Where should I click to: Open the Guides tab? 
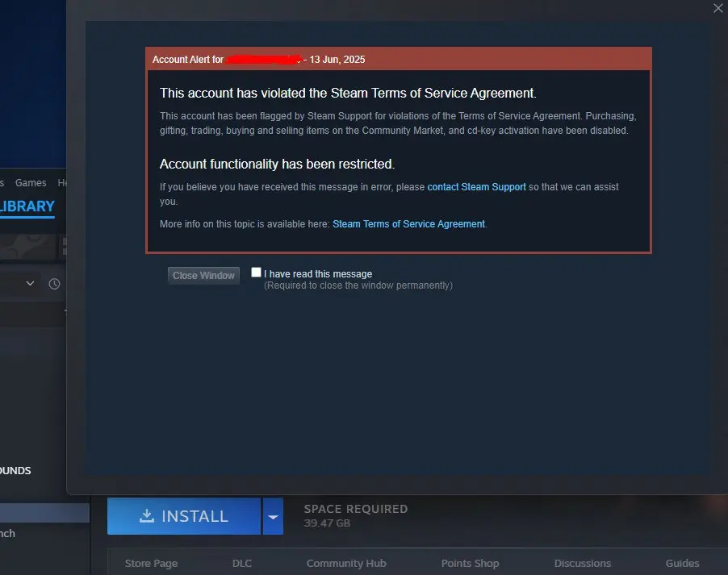coord(682,564)
